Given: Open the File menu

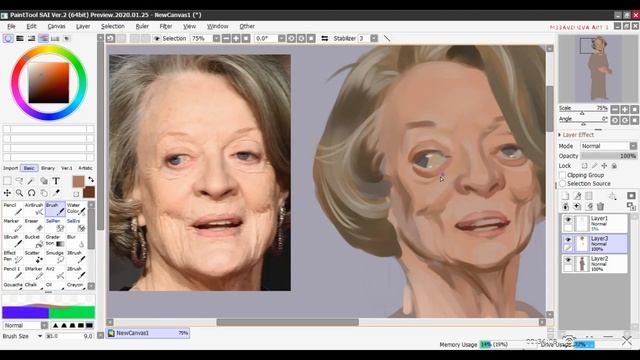Looking at the screenshot, I should (x=11, y=26).
